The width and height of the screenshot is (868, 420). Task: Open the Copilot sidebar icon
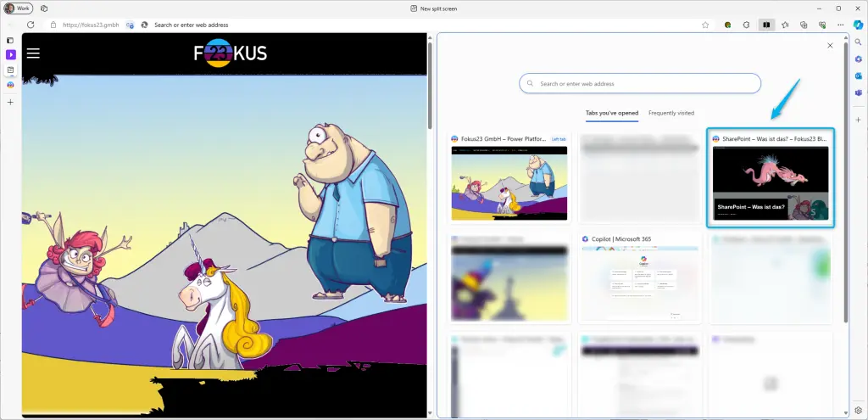pos(858,25)
